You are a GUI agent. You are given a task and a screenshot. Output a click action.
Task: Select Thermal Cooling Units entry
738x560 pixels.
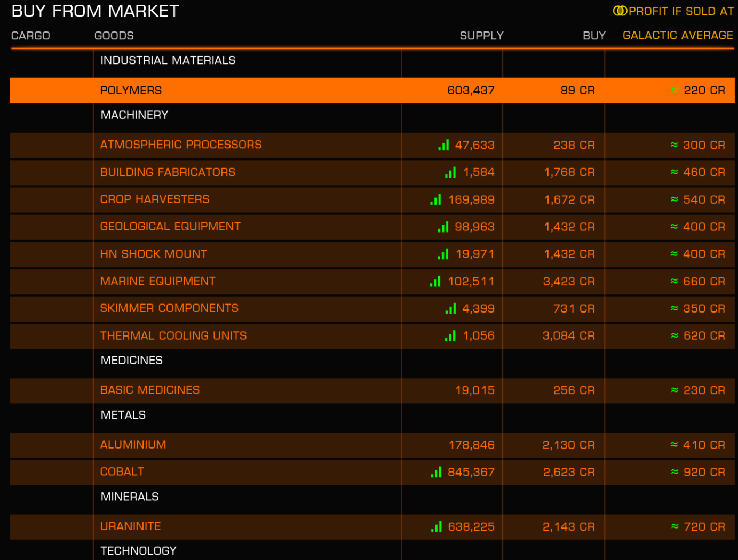point(372,335)
